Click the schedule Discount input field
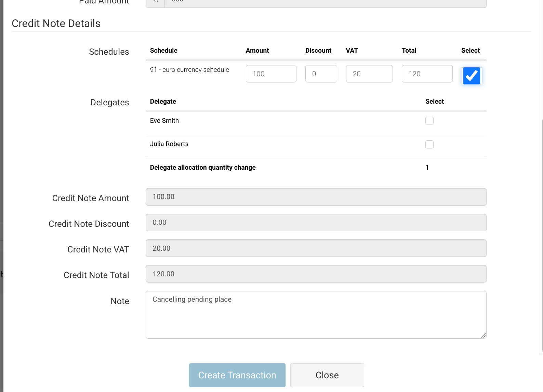 (x=321, y=74)
